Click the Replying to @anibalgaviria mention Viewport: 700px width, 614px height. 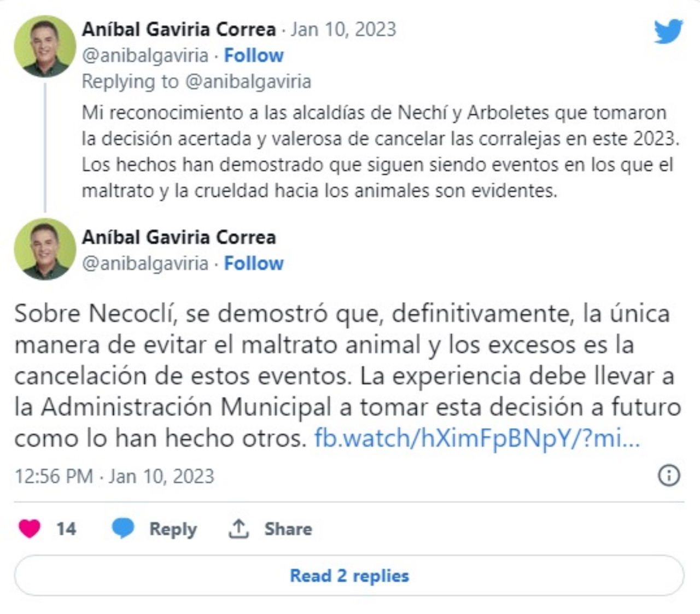point(248,81)
